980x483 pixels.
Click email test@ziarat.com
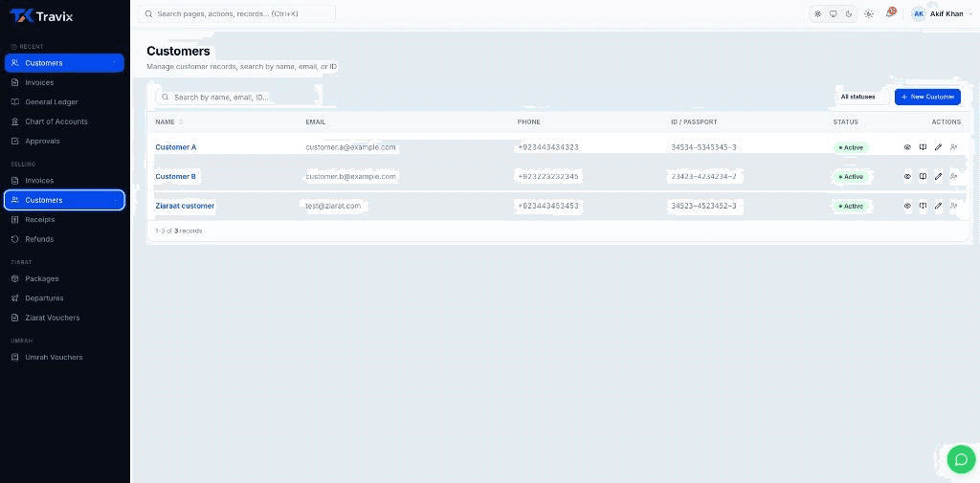tap(333, 206)
